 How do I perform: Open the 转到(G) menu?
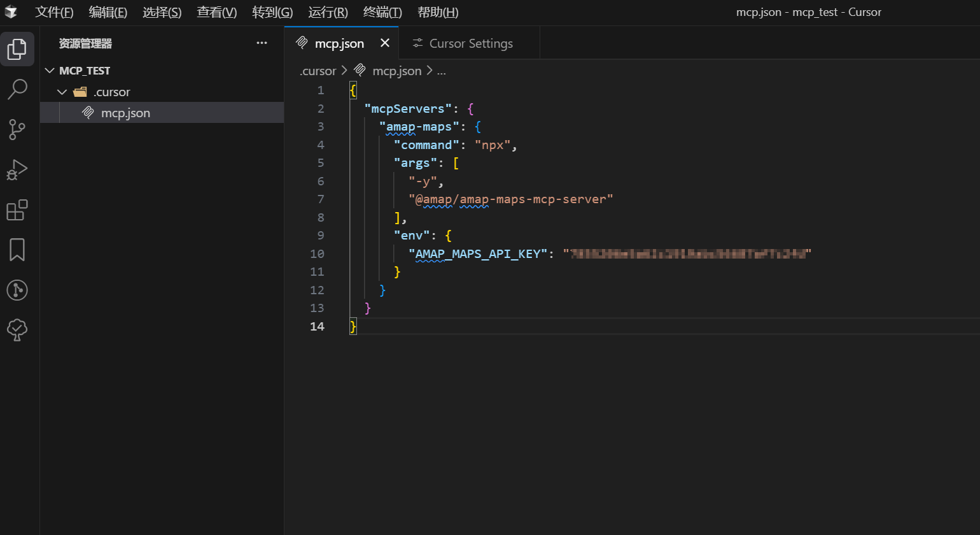click(x=272, y=12)
